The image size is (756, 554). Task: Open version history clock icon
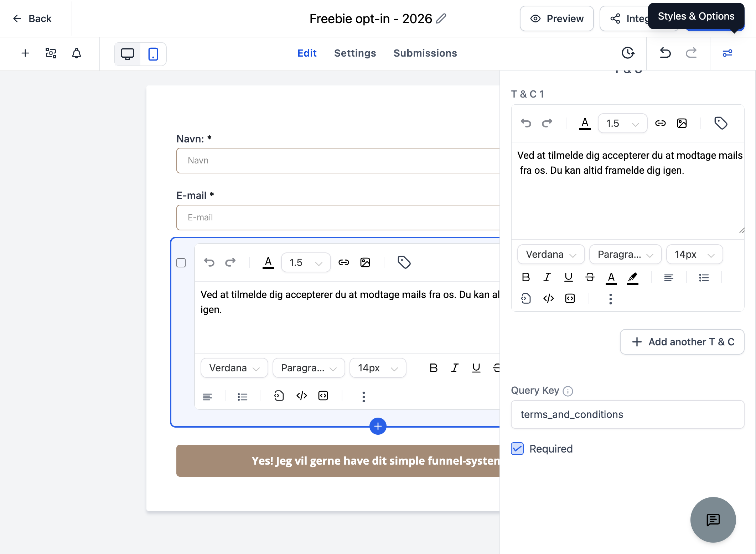tap(628, 53)
